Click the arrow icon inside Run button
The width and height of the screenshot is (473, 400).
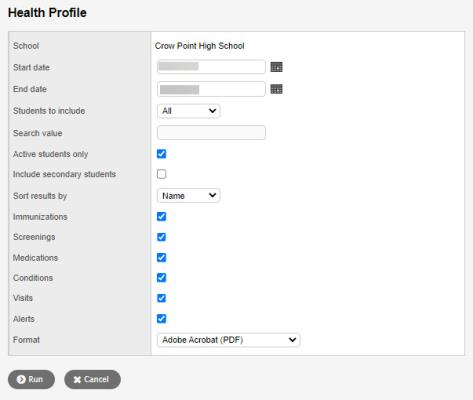tap(21, 379)
